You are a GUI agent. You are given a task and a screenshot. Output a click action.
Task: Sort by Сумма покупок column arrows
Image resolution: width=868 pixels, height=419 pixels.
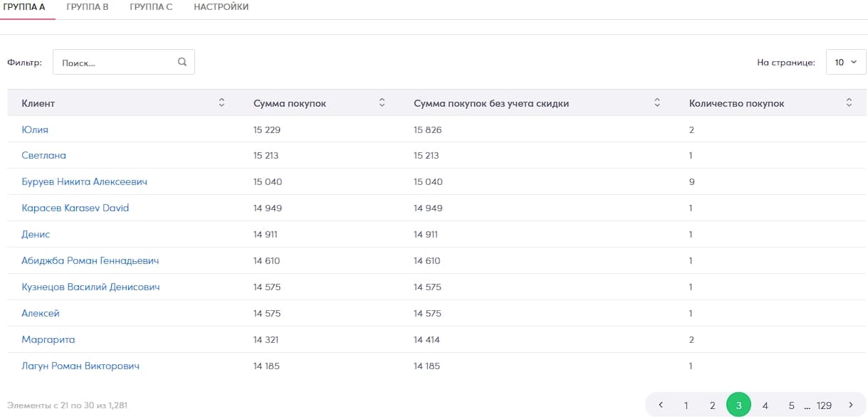382,103
